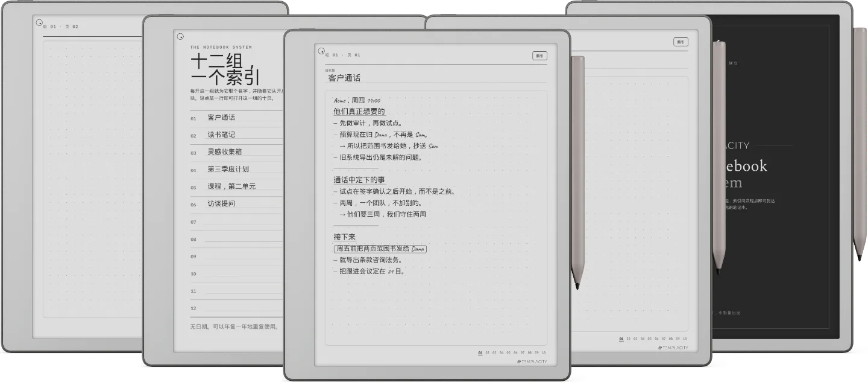
Task: Select the empty index row 08
Action: pyautogui.click(x=236, y=239)
